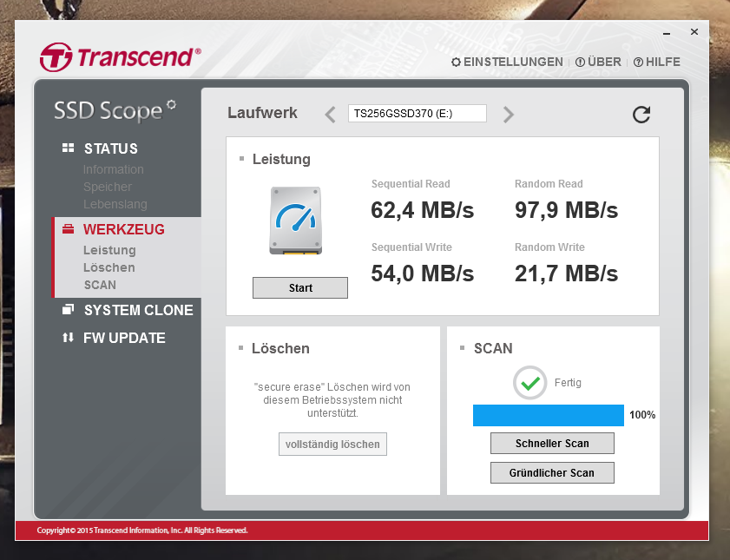Screen dimensions: 730x560
Task: Click vollständig löschen button
Action: click(x=332, y=444)
